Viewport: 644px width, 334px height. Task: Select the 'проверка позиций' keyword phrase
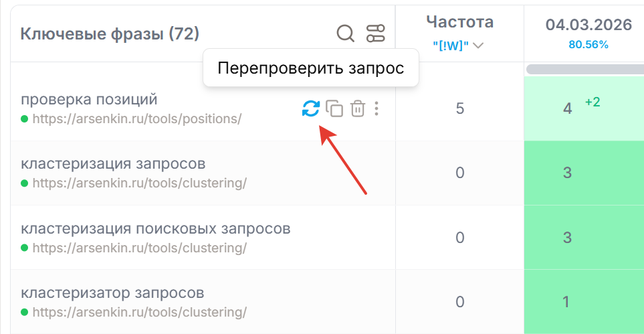[x=89, y=100]
